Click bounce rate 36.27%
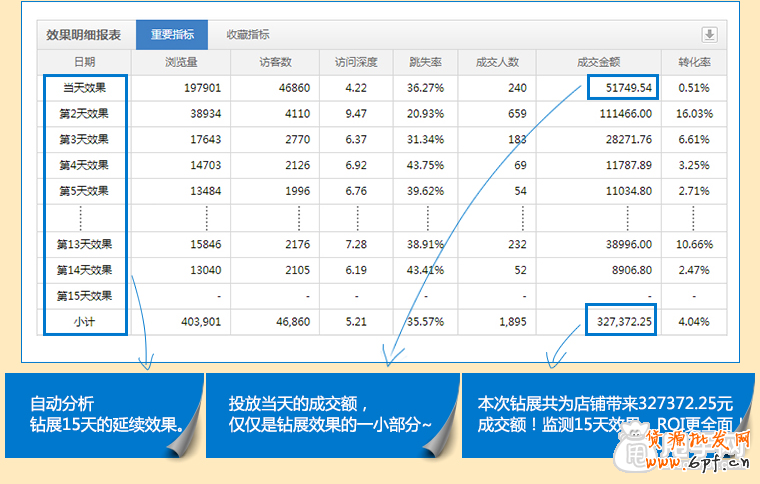Image resolution: width=760 pixels, height=484 pixels. [x=426, y=88]
